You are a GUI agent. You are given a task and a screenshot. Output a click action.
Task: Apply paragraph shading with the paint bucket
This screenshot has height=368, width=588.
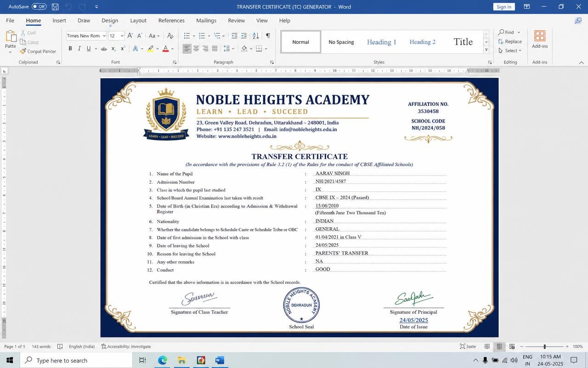244,48
